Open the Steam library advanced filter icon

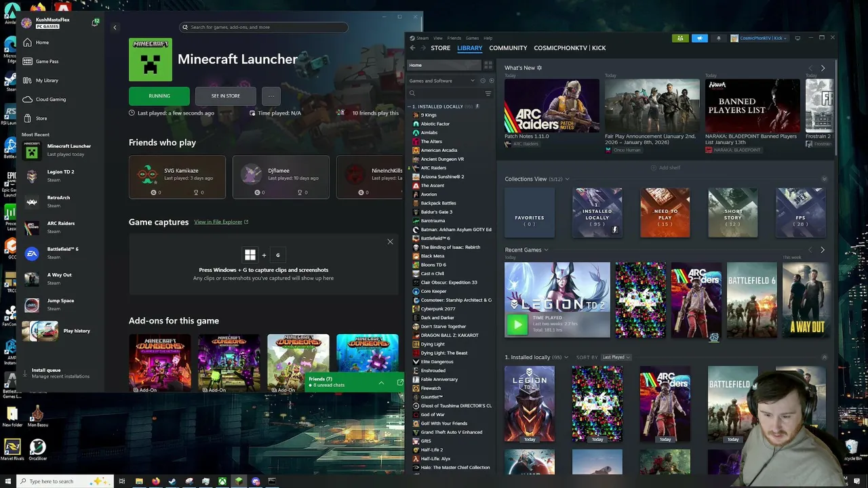click(x=488, y=94)
